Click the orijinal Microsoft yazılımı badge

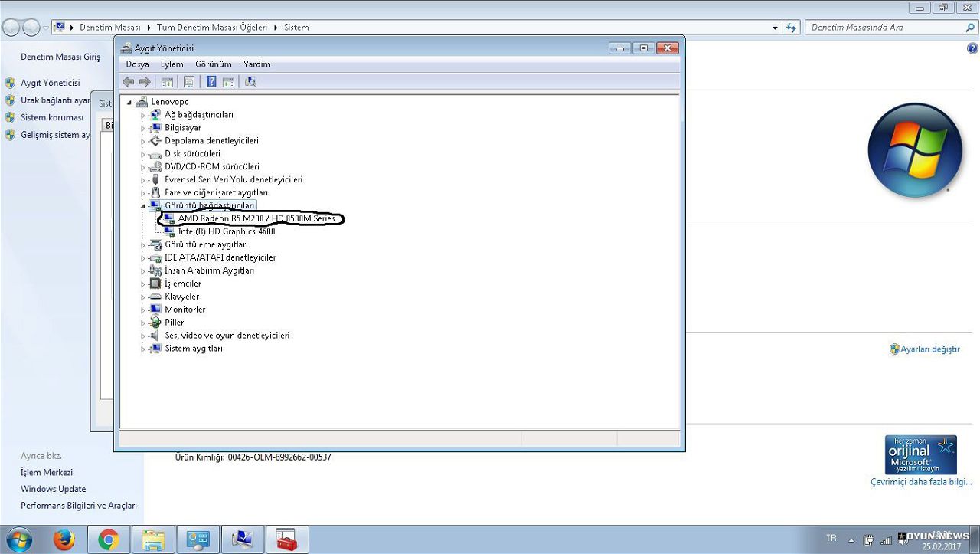[921, 454]
